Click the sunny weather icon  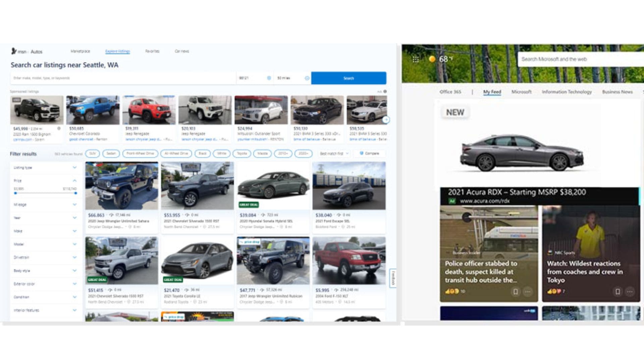[x=432, y=59]
